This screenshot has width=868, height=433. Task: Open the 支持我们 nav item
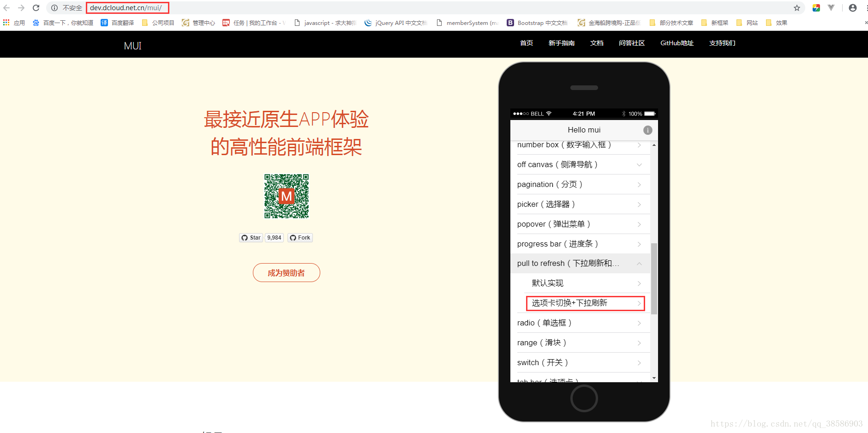pyautogui.click(x=722, y=43)
